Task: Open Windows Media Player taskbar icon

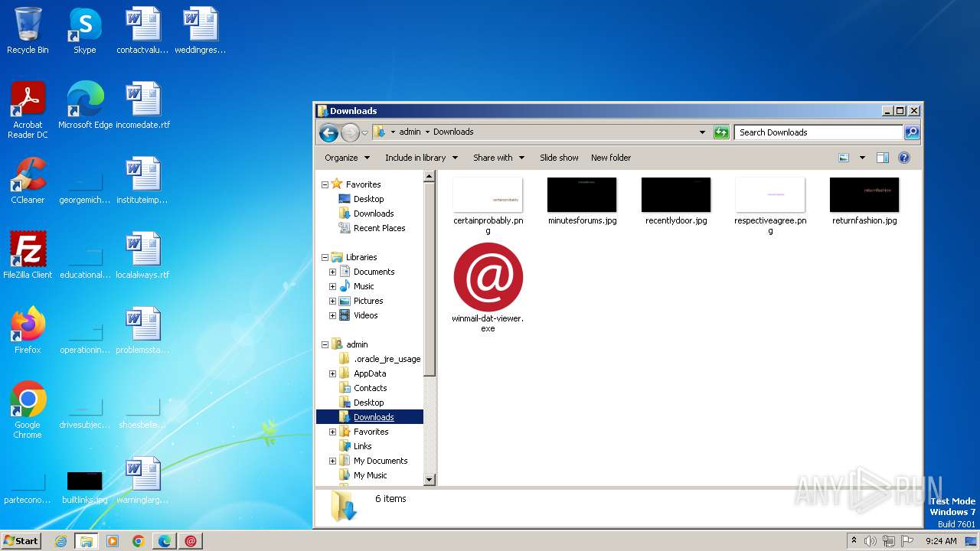Action: coord(113,541)
